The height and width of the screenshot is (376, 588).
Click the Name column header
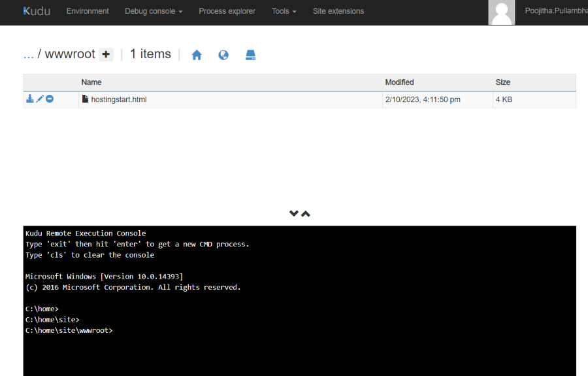(x=91, y=82)
